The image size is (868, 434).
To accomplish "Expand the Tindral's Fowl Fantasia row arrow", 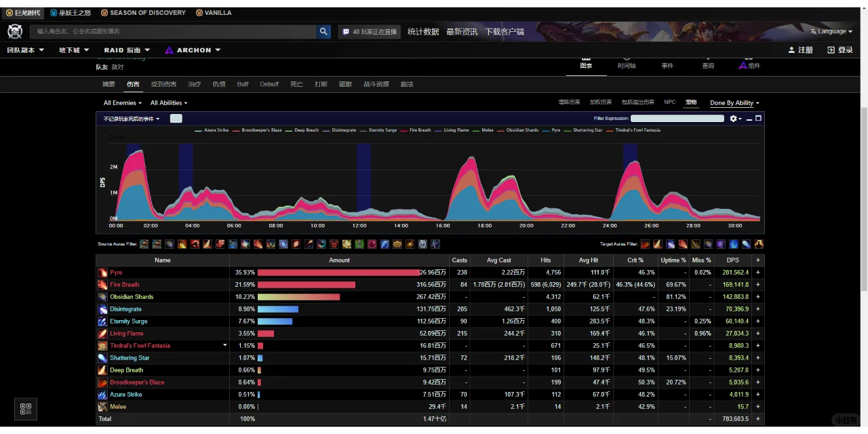I will coord(225,346).
